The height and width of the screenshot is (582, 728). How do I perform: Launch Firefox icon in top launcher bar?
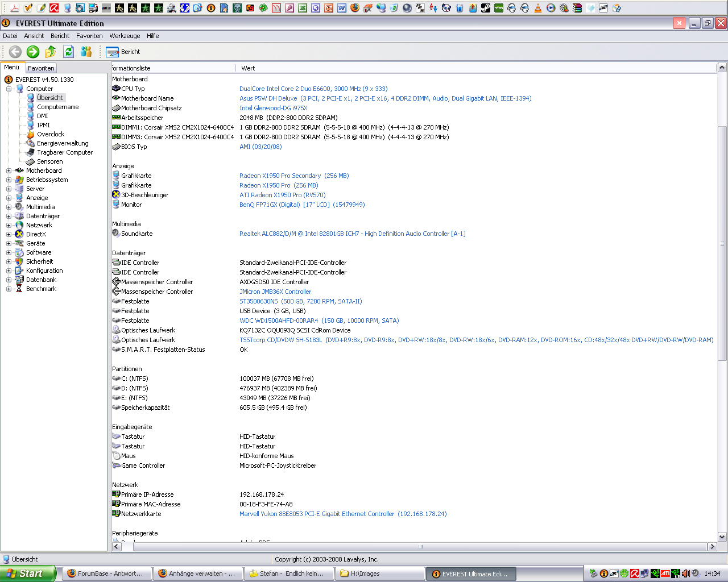[354, 8]
